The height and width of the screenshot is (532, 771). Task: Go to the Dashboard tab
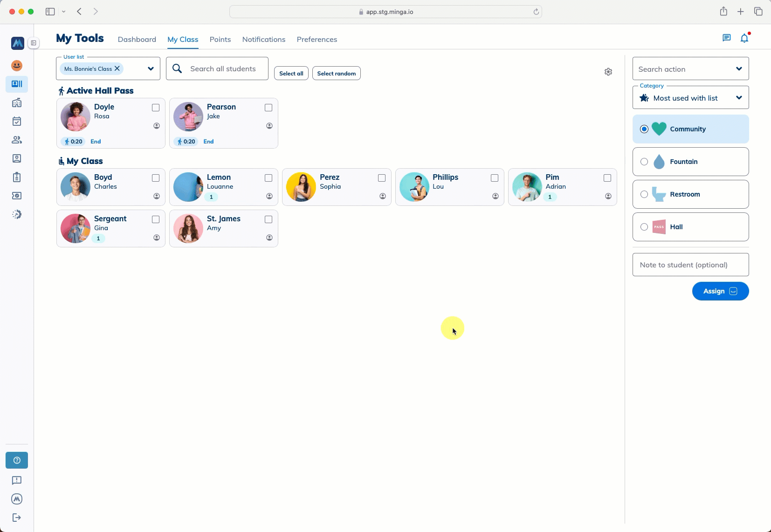click(x=137, y=40)
